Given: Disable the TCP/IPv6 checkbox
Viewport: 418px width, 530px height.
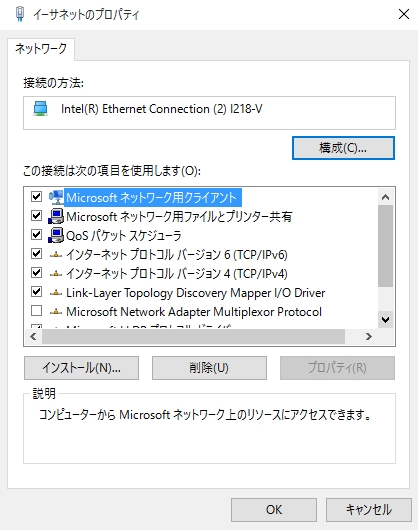Looking at the screenshot, I should click(36, 254).
